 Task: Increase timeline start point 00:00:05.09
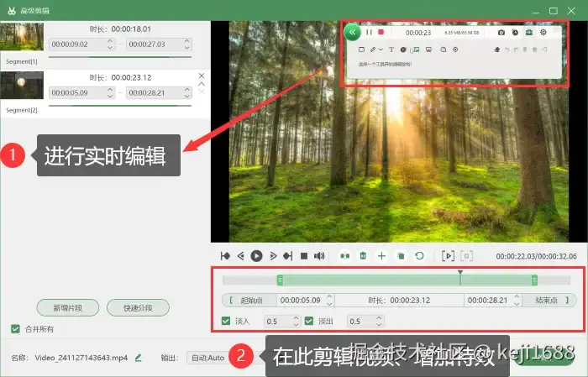(329, 296)
